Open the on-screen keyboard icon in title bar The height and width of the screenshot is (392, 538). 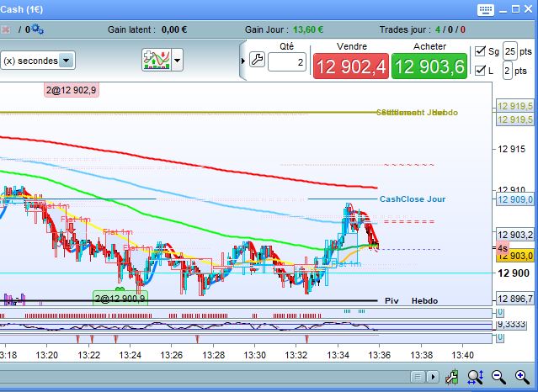[x=485, y=9]
